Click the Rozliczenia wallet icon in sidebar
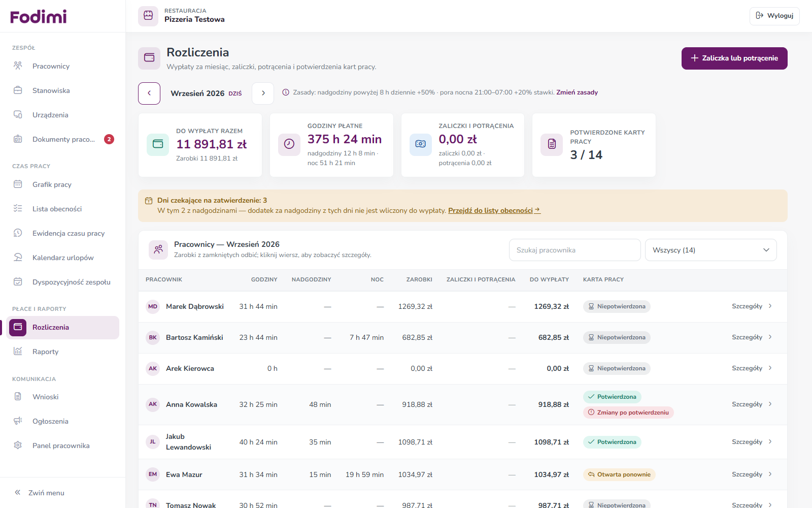The height and width of the screenshot is (508, 812). (18, 327)
